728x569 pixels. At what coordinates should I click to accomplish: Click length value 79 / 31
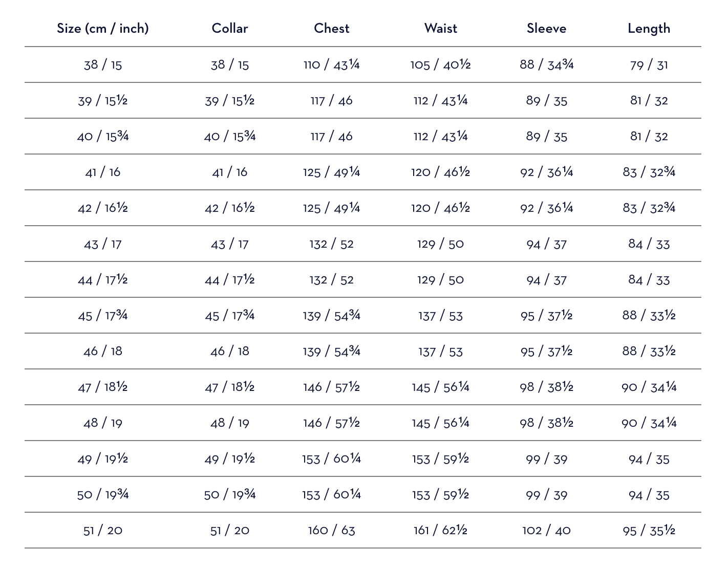(x=649, y=65)
